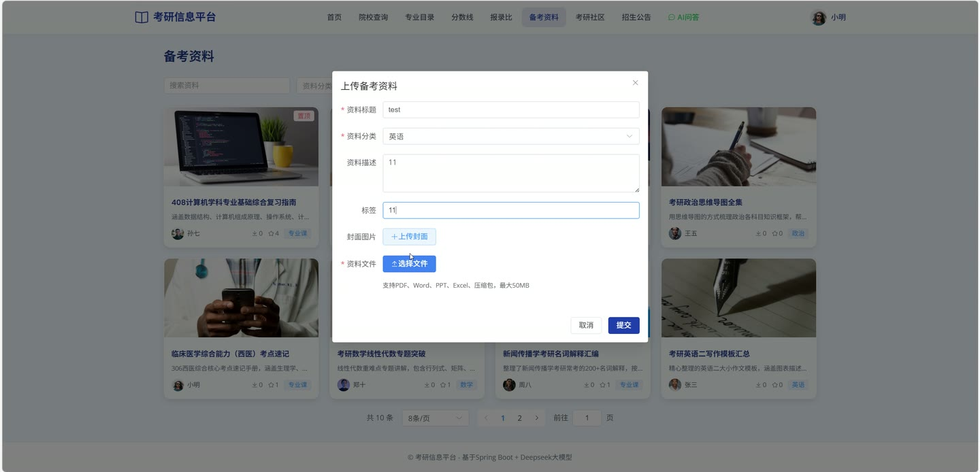The width and height of the screenshot is (980, 472).
Task: Open the AI问答 chat link
Action: click(683, 18)
